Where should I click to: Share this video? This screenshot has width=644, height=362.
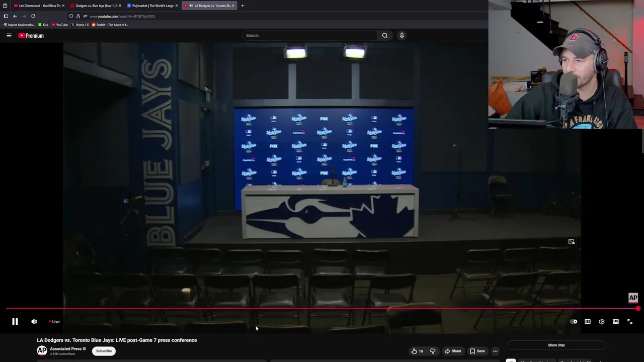pos(453,351)
